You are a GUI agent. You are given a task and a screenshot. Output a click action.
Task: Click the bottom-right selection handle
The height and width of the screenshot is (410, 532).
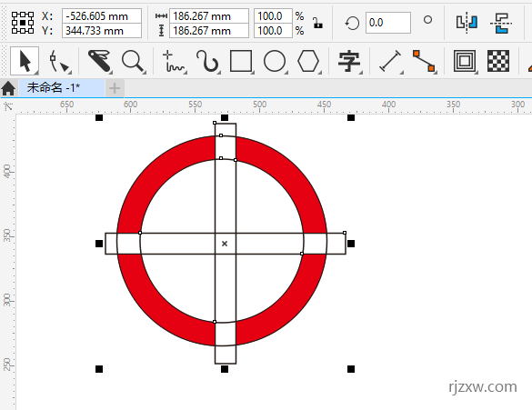(351, 369)
